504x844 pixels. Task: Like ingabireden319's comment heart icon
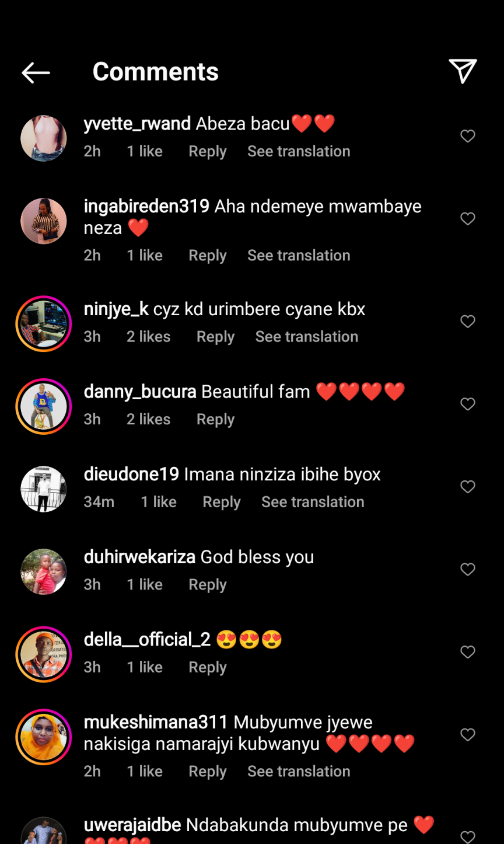(468, 218)
